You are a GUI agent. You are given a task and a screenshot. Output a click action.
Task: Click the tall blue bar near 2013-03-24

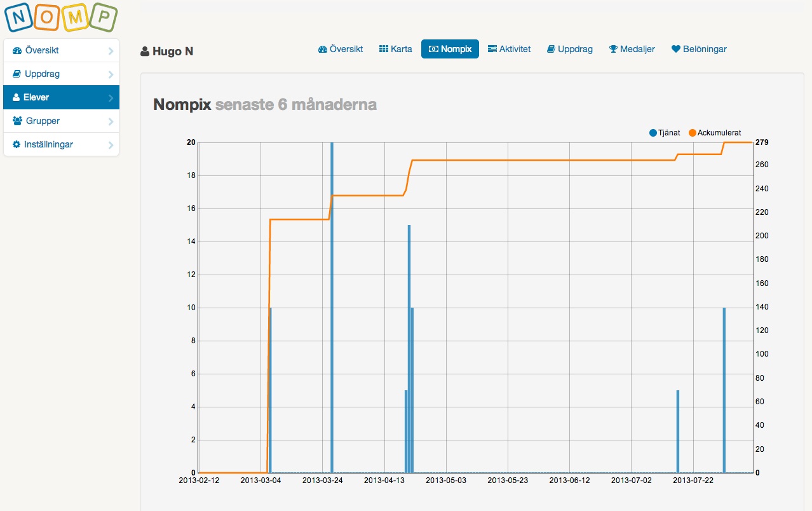pos(332,286)
